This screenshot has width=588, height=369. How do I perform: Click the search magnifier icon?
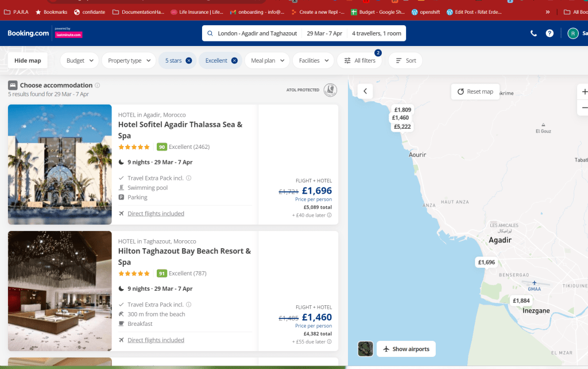210,33
